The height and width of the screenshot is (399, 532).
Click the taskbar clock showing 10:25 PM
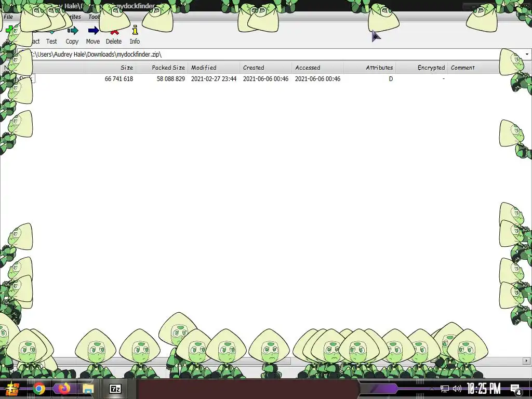tap(484, 389)
